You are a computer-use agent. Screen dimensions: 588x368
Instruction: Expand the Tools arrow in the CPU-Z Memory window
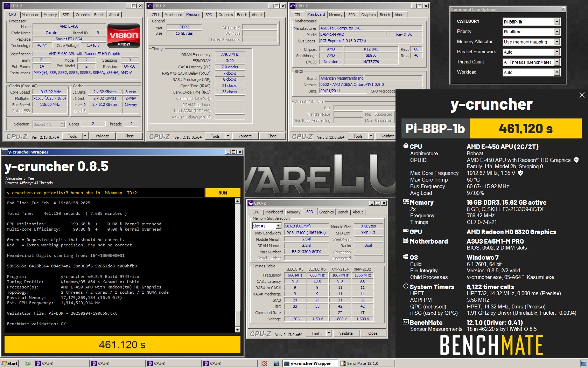(228, 136)
